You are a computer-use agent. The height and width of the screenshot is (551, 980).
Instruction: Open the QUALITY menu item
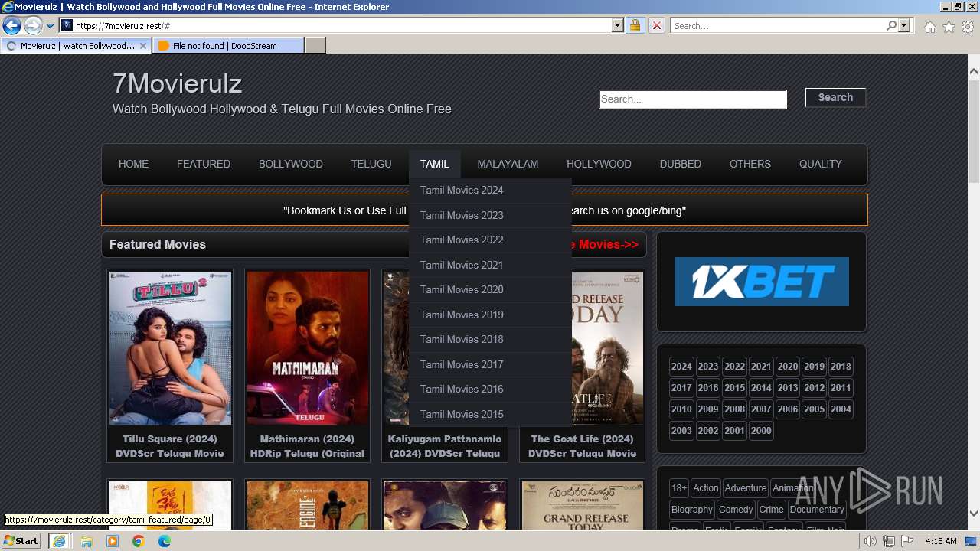pyautogui.click(x=821, y=164)
